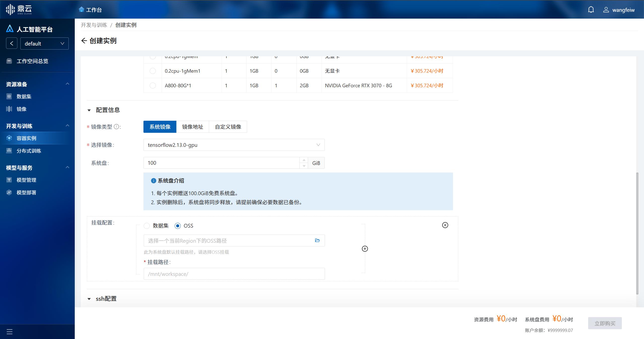Collapse the 配置信息 section triangle

pos(89,110)
